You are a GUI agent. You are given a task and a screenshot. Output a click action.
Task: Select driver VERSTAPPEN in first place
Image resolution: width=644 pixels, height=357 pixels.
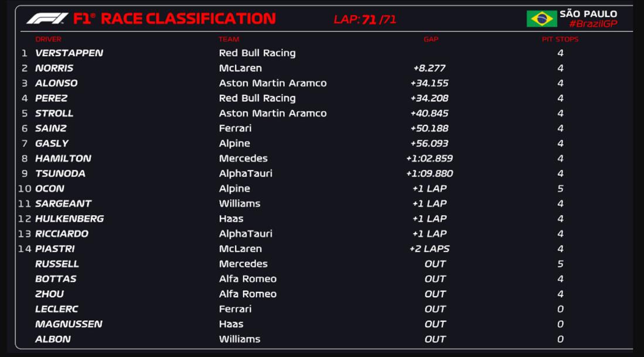[69, 53]
